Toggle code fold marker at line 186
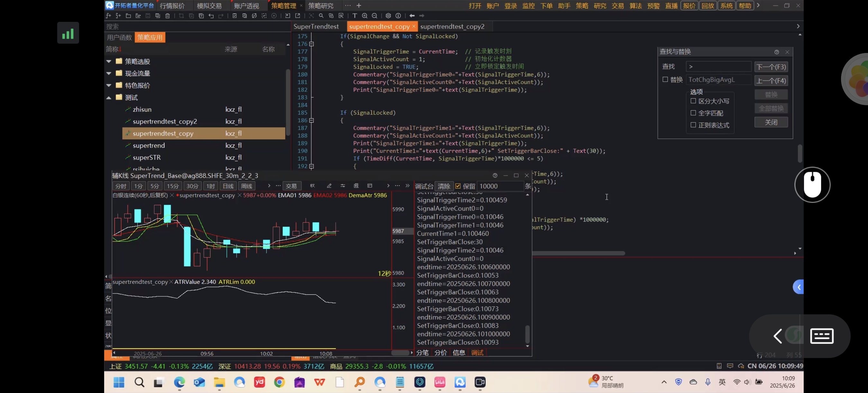The height and width of the screenshot is (393, 868). 312,120
